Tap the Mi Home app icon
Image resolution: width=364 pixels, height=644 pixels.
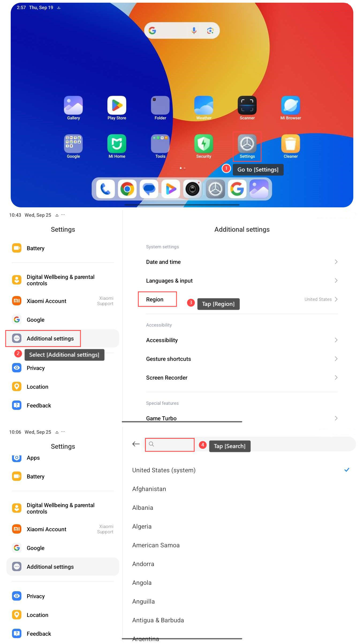117,144
